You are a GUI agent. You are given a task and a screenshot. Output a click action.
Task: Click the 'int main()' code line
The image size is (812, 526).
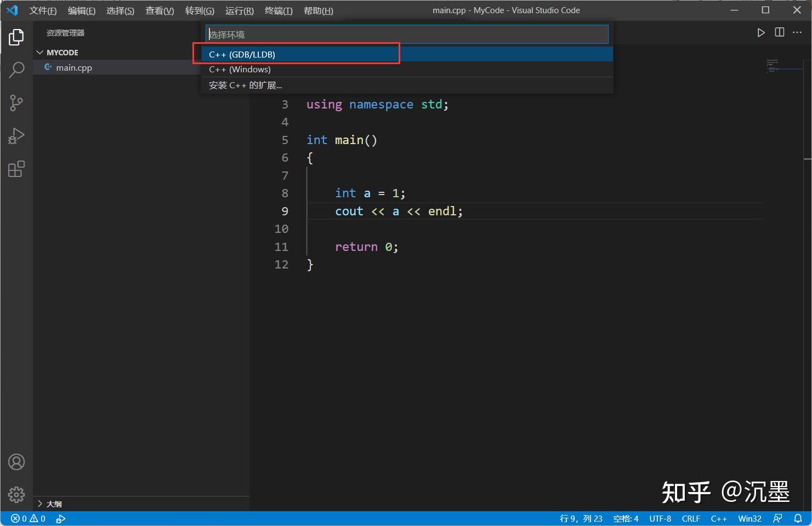coord(342,140)
